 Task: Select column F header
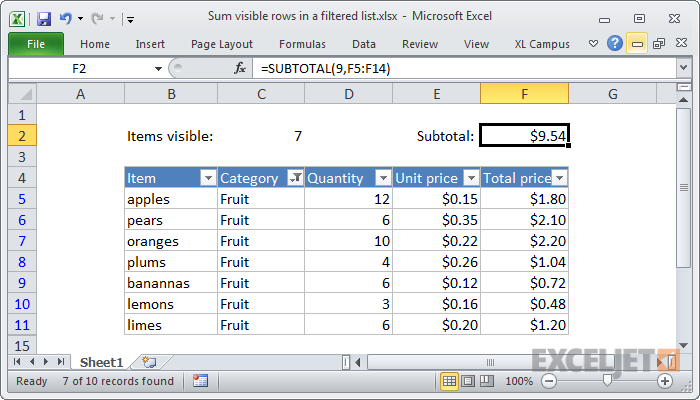(x=525, y=94)
